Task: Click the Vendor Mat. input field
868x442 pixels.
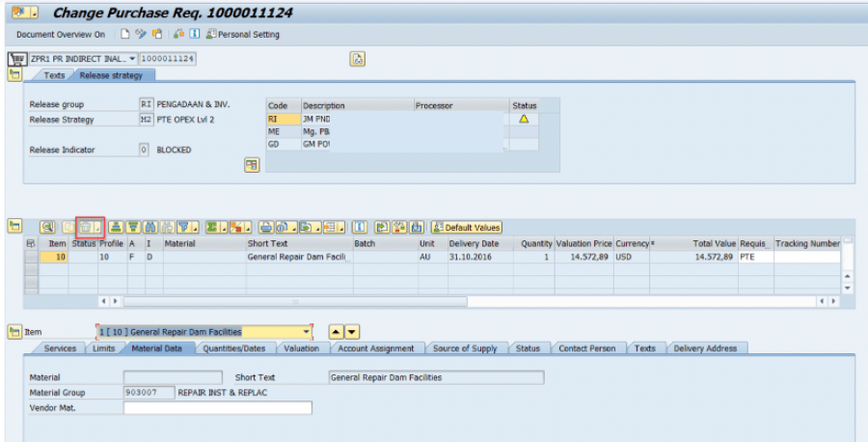Action: (x=218, y=408)
